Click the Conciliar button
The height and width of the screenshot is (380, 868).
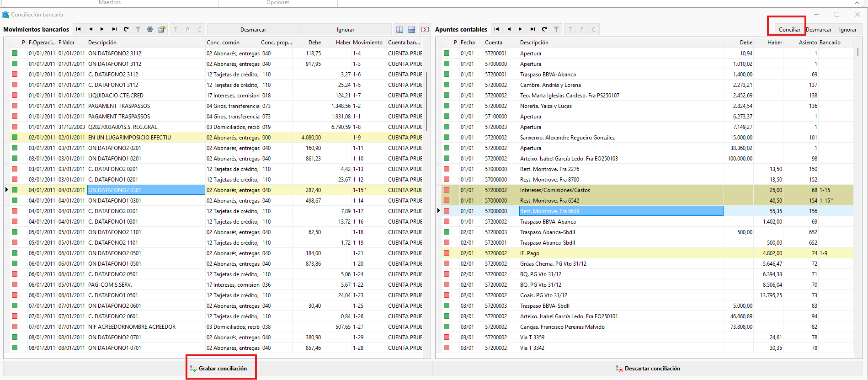[x=789, y=29]
